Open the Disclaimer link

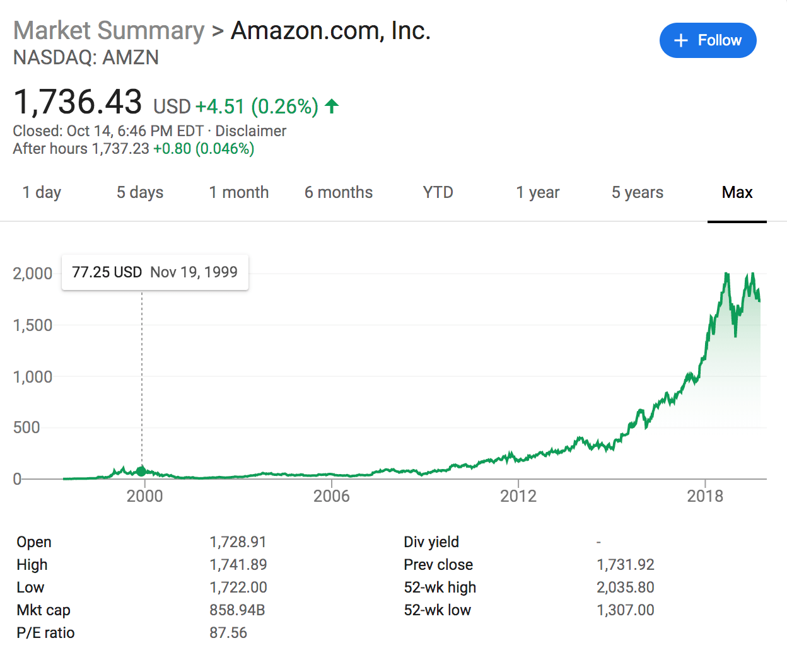coord(251,131)
